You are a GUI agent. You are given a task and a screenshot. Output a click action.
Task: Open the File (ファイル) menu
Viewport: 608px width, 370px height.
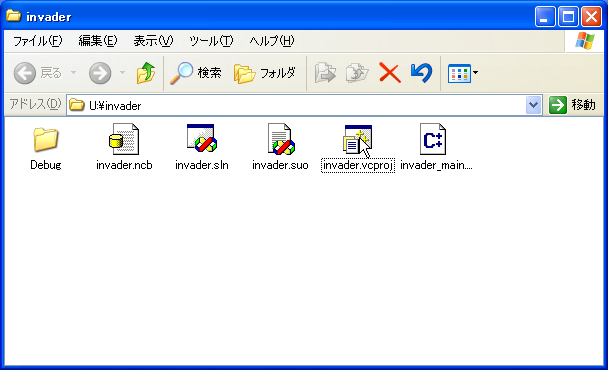pos(37,41)
